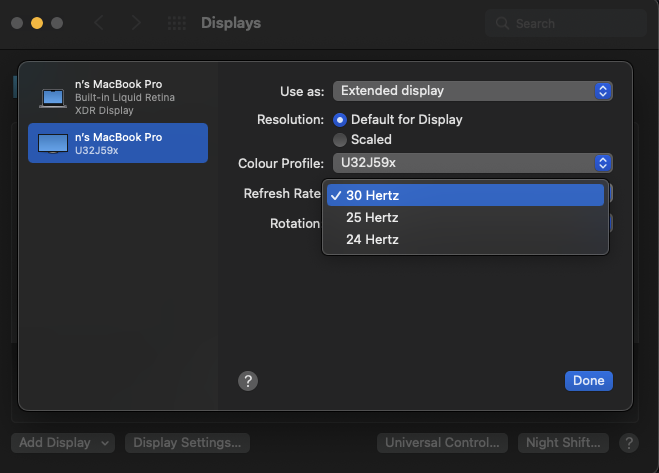The image size is (659, 473).
Task: Open the Use as dropdown
Action: click(472, 91)
